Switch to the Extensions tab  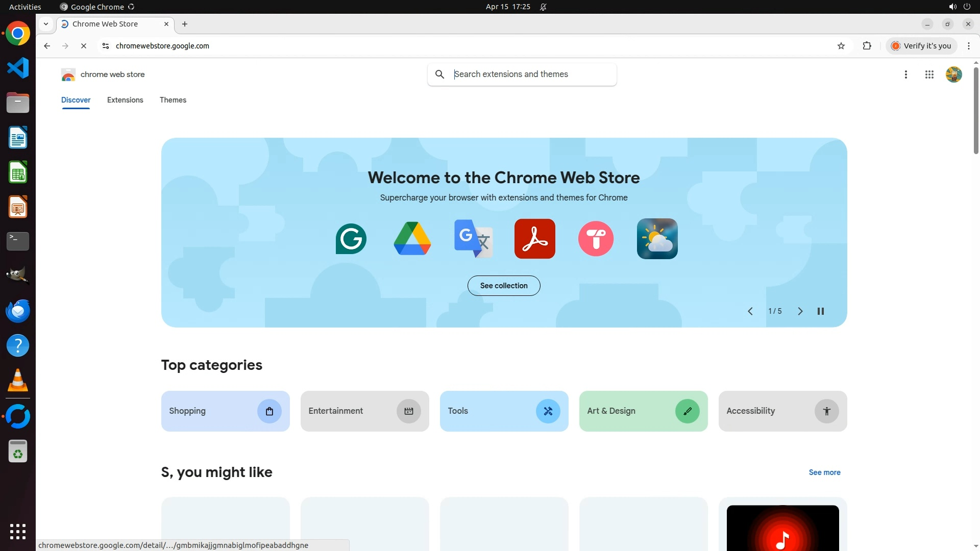[x=125, y=100]
